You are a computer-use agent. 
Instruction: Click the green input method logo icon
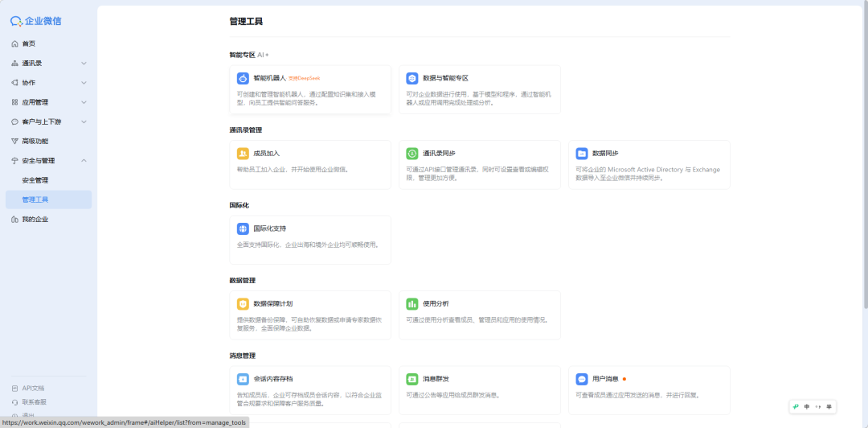(x=796, y=407)
